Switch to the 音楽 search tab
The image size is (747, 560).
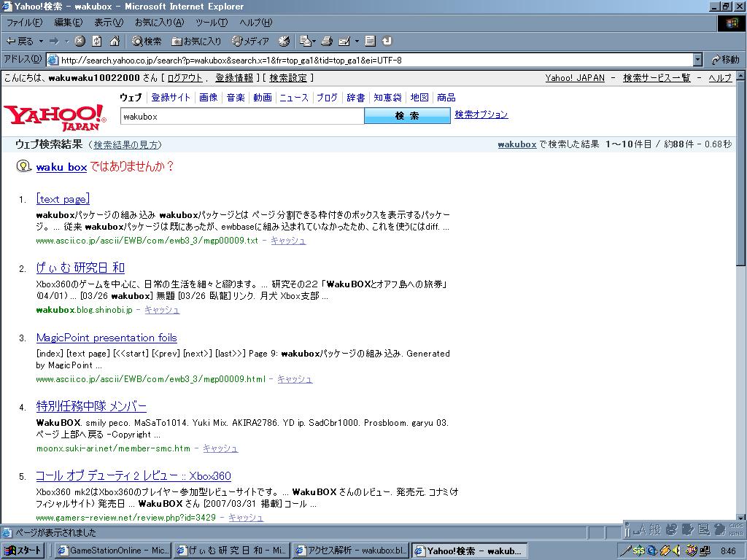pyautogui.click(x=236, y=98)
